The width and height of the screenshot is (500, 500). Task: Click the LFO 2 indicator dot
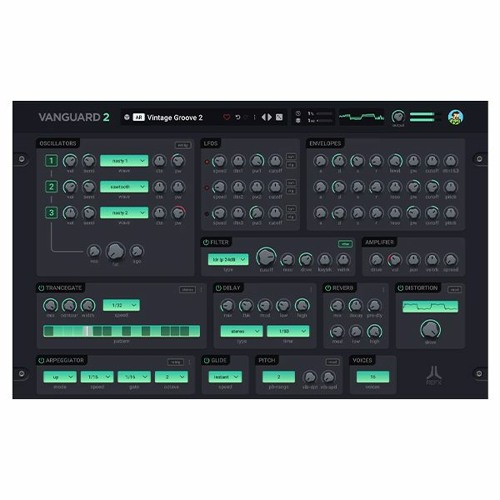[207, 188]
